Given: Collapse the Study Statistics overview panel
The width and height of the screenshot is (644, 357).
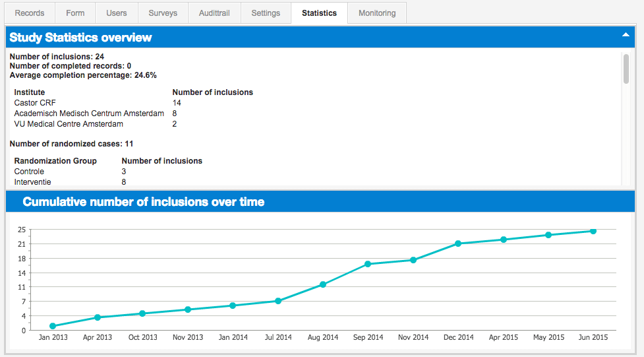Looking at the screenshot, I should point(626,35).
